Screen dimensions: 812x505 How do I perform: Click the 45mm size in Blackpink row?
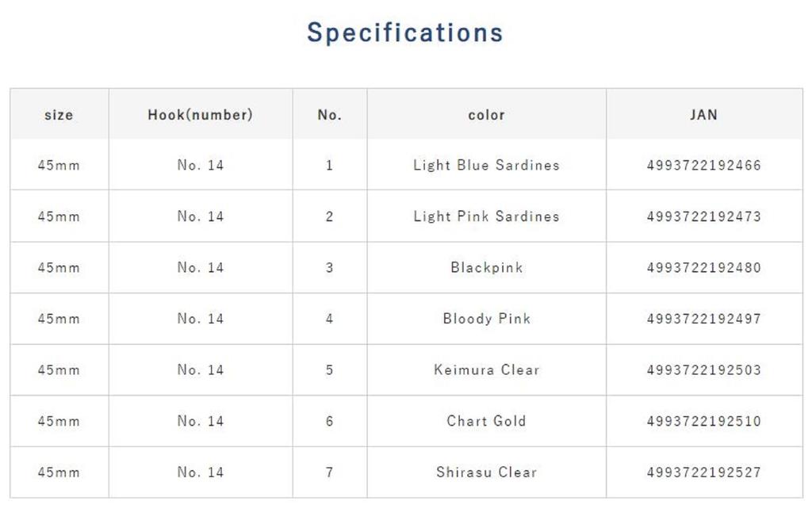coord(59,268)
